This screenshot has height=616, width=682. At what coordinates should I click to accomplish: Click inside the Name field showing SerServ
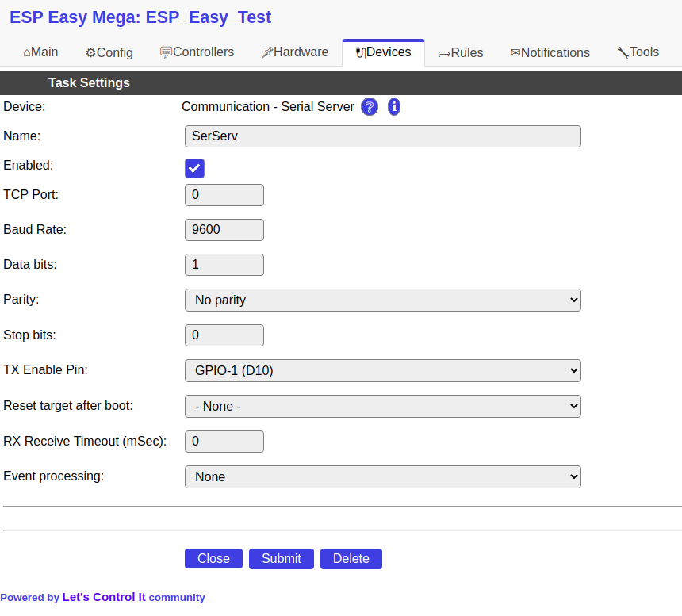coord(382,136)
